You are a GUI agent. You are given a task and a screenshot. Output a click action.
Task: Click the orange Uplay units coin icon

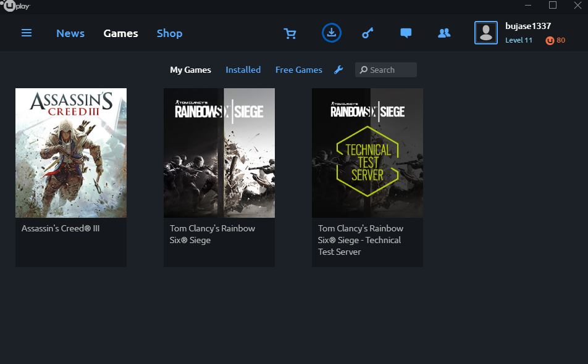click(x=550, y=41)
